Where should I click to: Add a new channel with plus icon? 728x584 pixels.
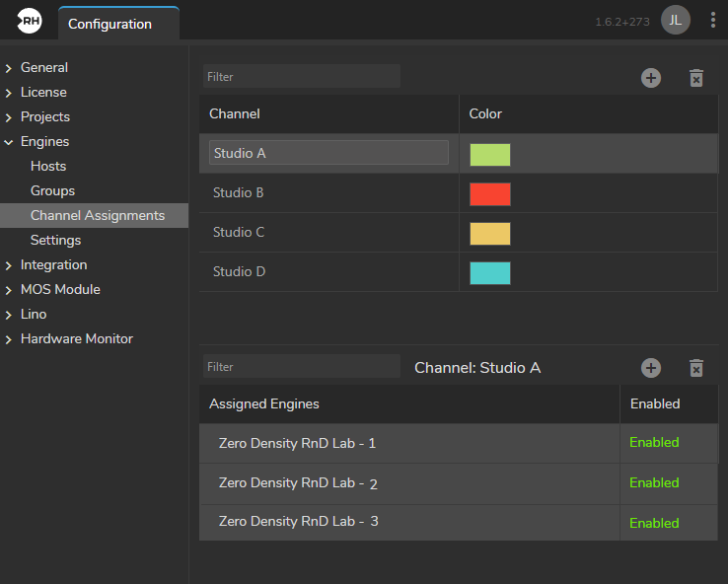click(x=651, y=78)
